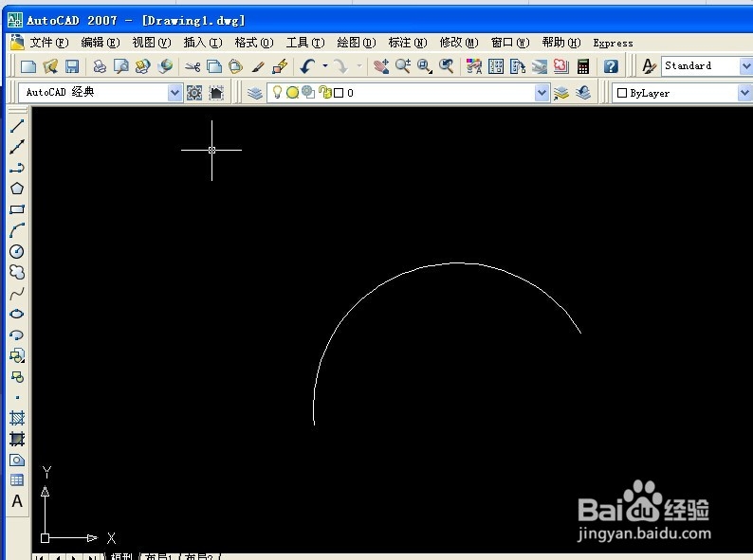Open Help question mark icon

click(x=611, y=66)
